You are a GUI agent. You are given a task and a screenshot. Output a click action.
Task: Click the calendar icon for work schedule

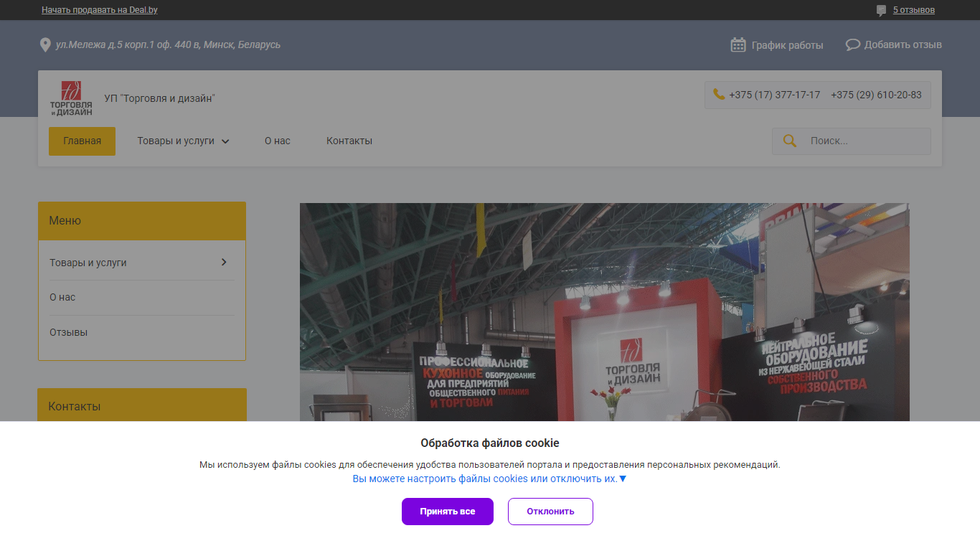click(738, 45)
